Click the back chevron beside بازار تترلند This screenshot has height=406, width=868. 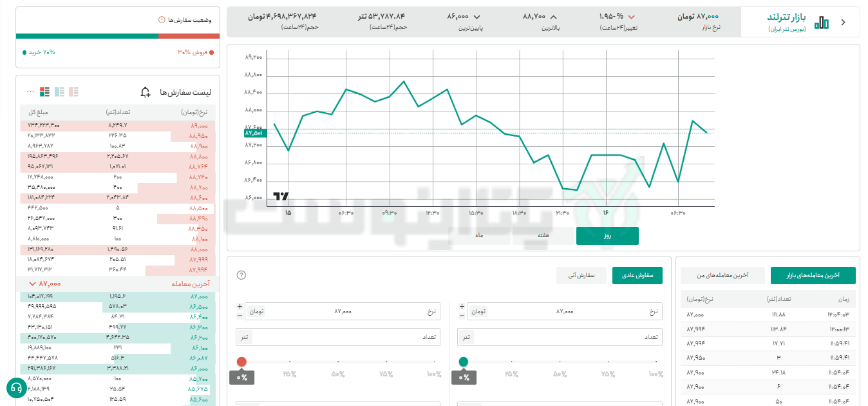(844, 21)
